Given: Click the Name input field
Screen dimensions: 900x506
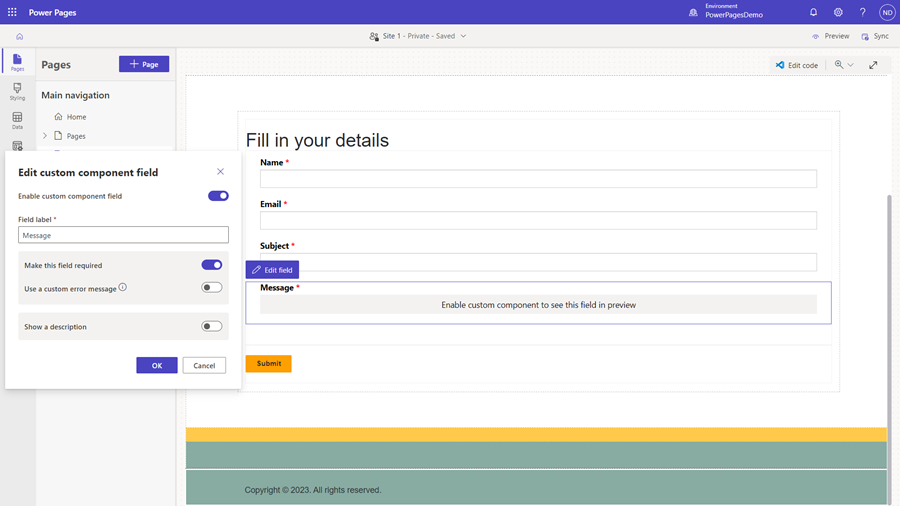Looking at the screenshot, I should 538,178.
